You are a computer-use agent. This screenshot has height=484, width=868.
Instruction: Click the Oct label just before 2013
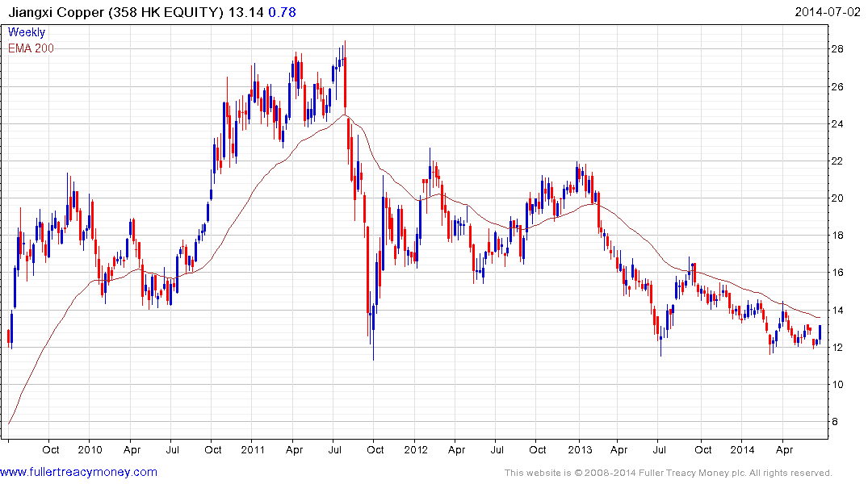coord(538,449)
